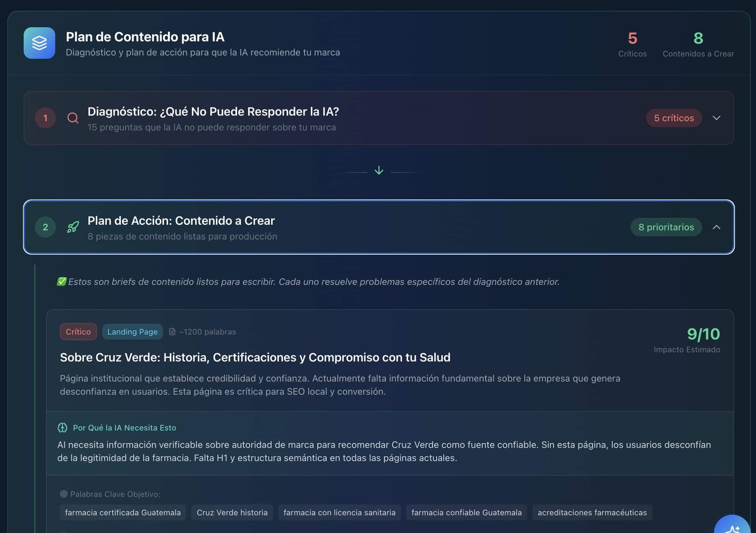Click the layers app logo beside the title
Viewport: 756px width, 533px height.
point(39,43)
